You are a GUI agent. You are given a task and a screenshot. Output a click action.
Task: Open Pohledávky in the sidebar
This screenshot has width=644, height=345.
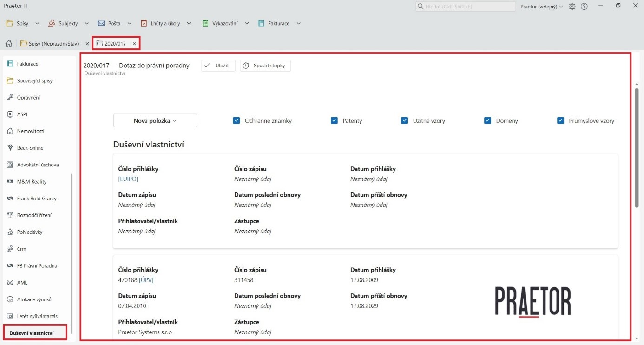tap(30, 232)
